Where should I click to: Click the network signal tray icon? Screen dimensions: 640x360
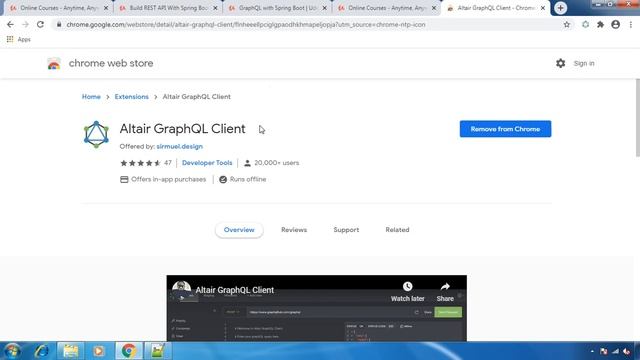pos(616,351)
